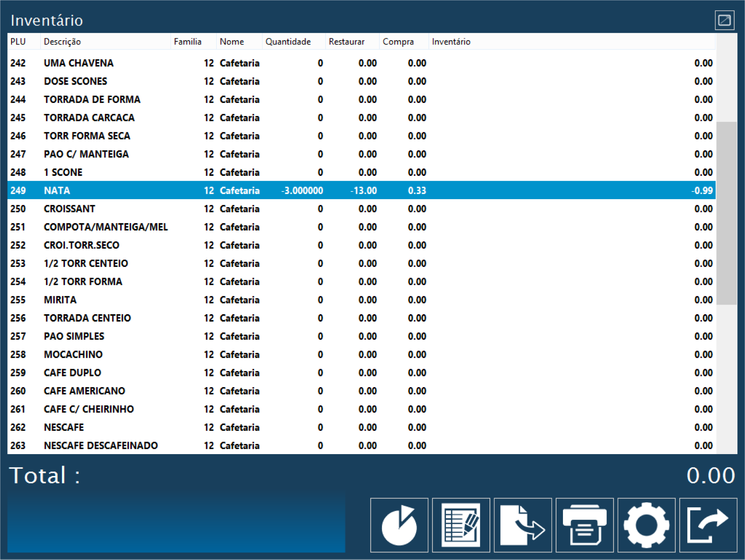Sort by PLU column header

coord(18,42)
